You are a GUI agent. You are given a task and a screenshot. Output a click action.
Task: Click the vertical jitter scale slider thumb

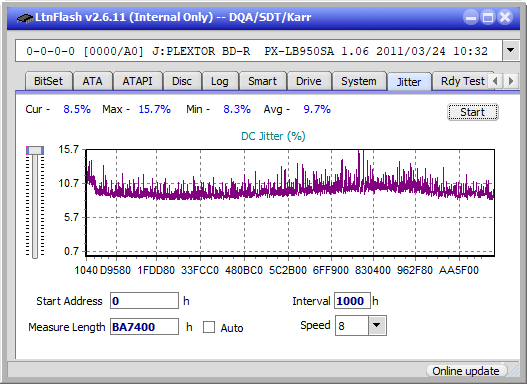[35, 150]
